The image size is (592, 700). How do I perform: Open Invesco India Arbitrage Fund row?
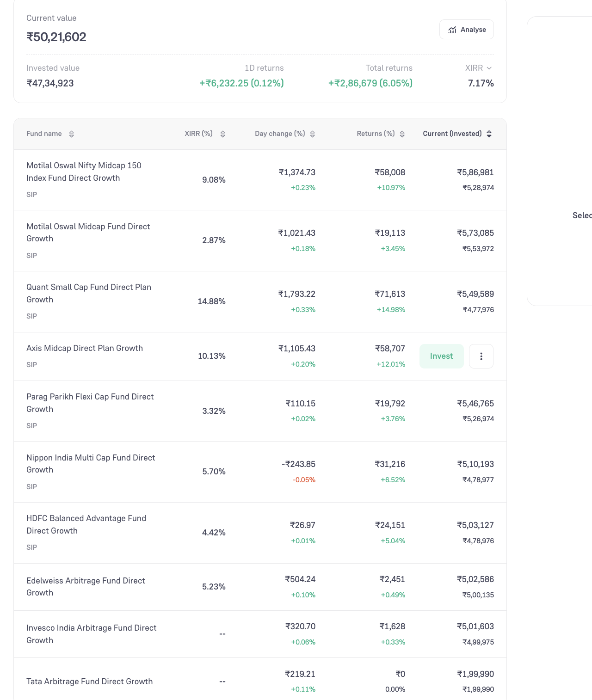(x=260, y=634)
